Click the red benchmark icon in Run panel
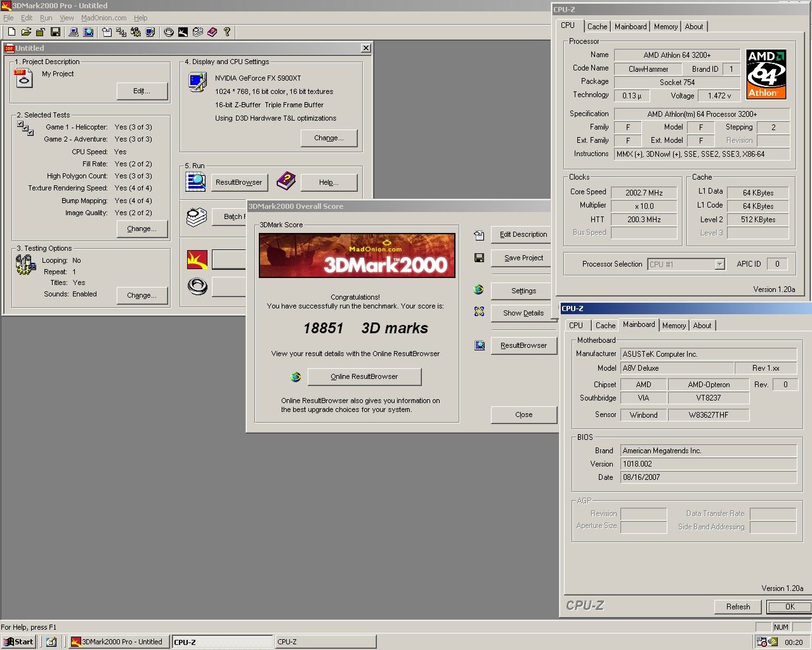Viewport: 812px width, 650px height. coord(197,260)
